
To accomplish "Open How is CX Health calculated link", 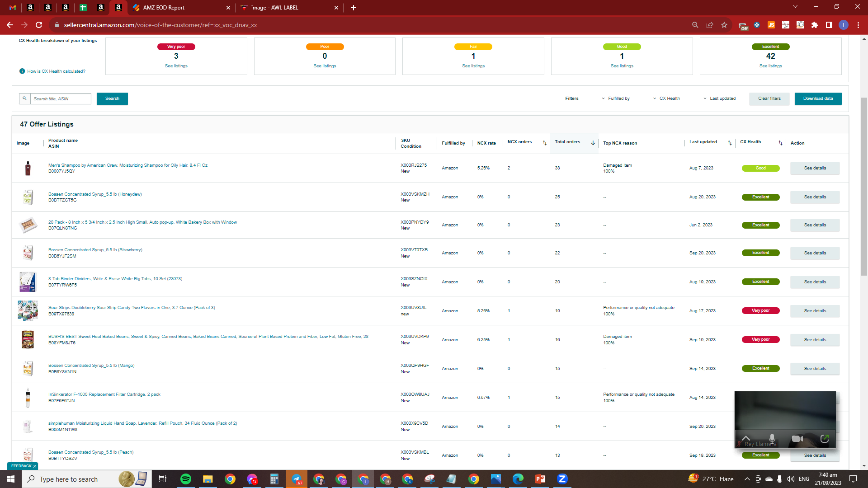I will [x=56, y=71].
